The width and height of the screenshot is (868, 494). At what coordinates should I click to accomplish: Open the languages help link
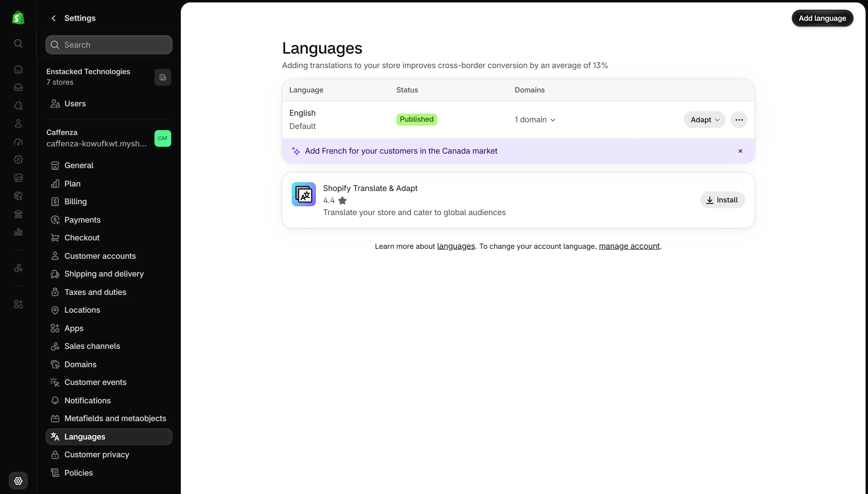coord(456,246)
